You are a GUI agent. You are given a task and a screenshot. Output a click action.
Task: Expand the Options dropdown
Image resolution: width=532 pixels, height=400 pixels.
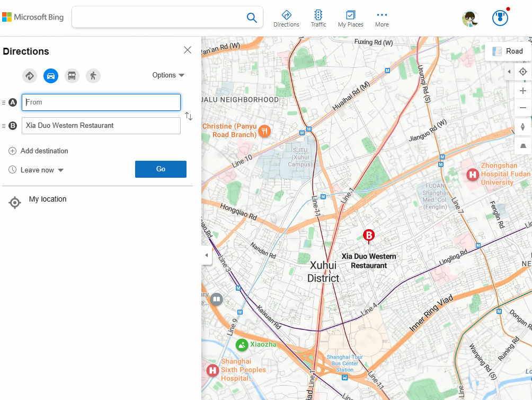[168, 75]
